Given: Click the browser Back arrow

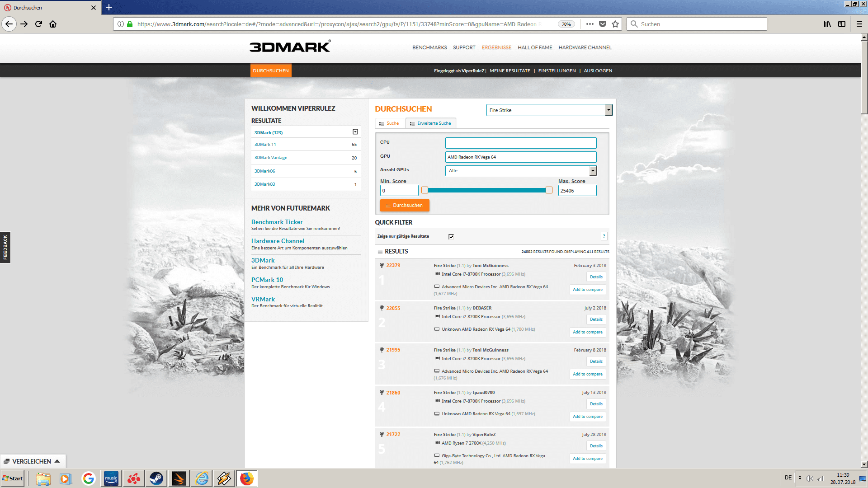Looking at the screenshot, I should coord(9,24).
